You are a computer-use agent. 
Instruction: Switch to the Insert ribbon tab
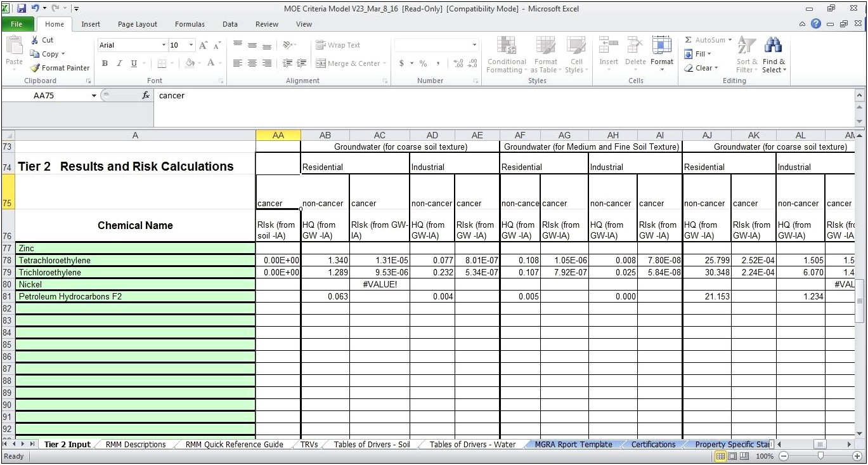pyautogui.click(x=91, y=24)
